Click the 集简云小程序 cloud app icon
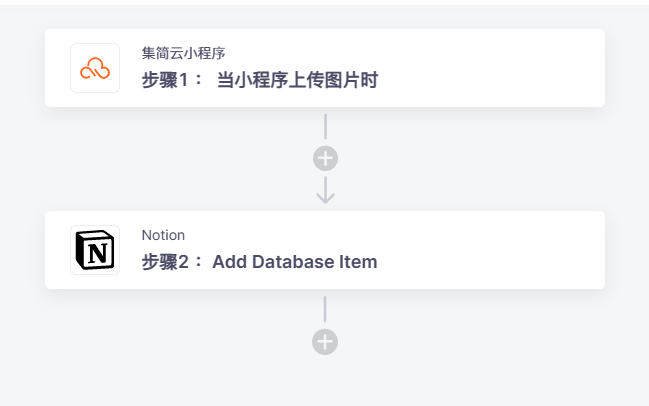This screenshot has width=649, height=406. click(95, 68)
